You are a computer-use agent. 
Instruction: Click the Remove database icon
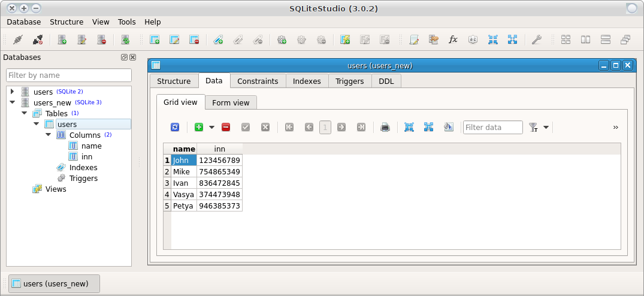tap(101, 40)
